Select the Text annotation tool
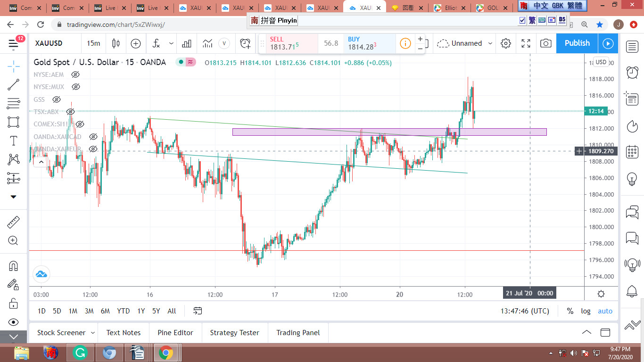Viewport: 644px width, 362px height. [x=13, y=140]
